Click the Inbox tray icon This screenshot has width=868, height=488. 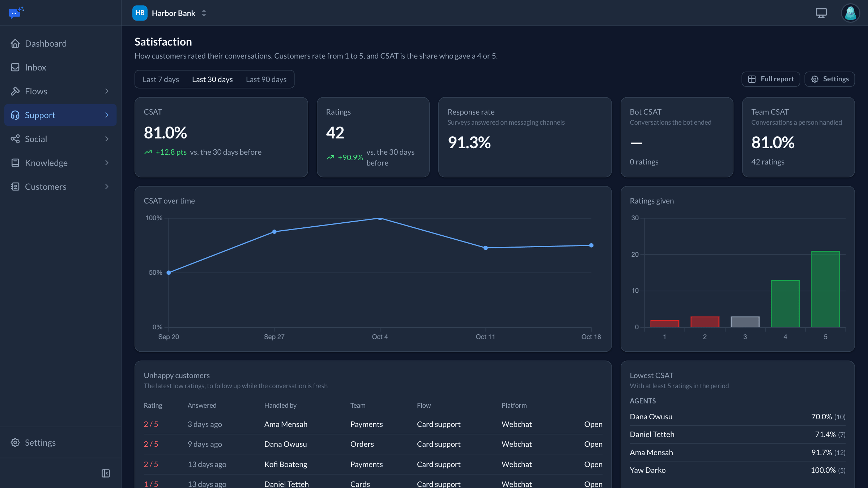[x=15, y=68]
